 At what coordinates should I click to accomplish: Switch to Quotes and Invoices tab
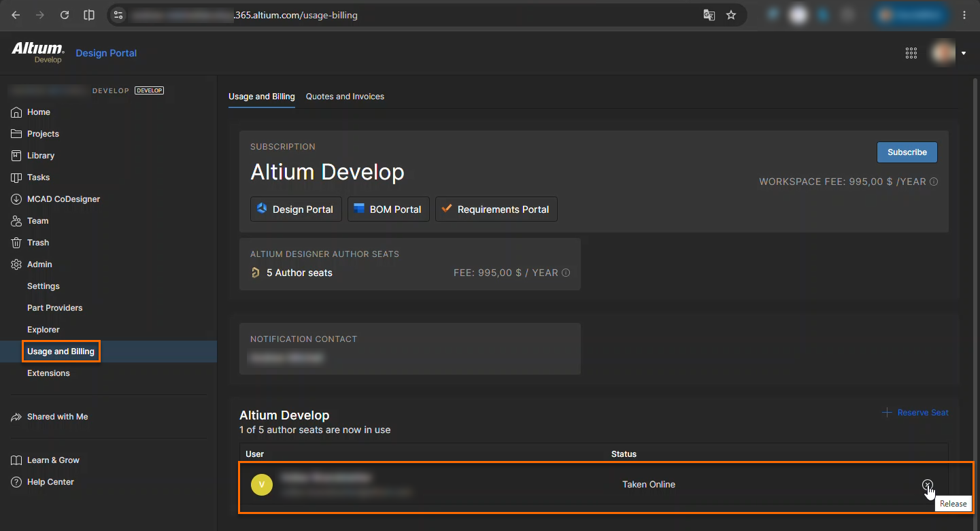[x=345, y=97]
